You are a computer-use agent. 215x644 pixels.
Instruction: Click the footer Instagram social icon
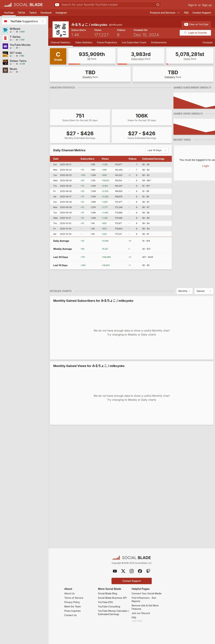click(x=132, y=571)
